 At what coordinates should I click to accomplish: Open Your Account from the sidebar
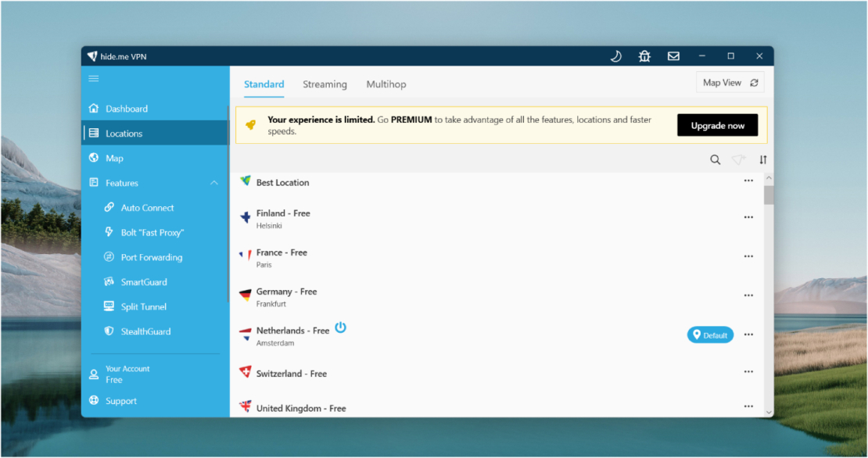tap(127, 373)
